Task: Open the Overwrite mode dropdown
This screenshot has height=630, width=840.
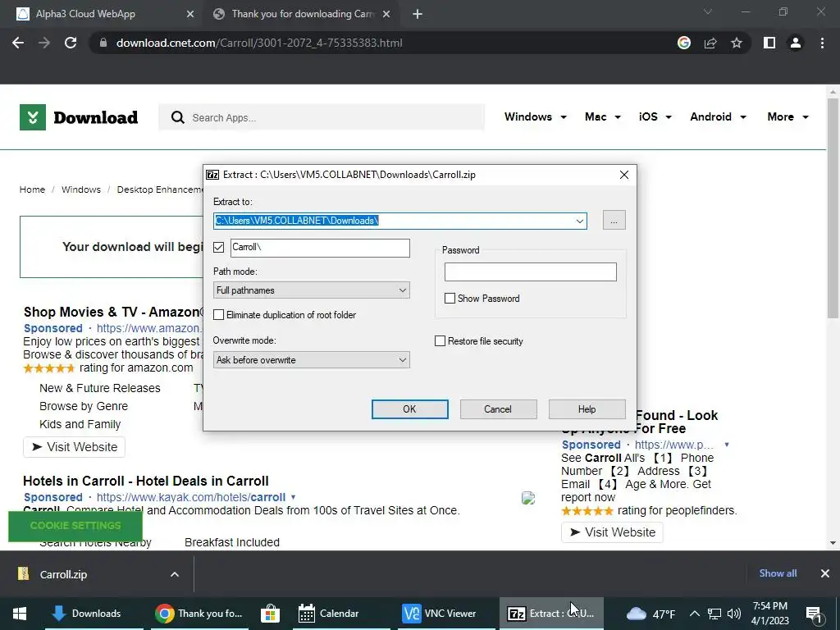Action: [x=311, y=359]
